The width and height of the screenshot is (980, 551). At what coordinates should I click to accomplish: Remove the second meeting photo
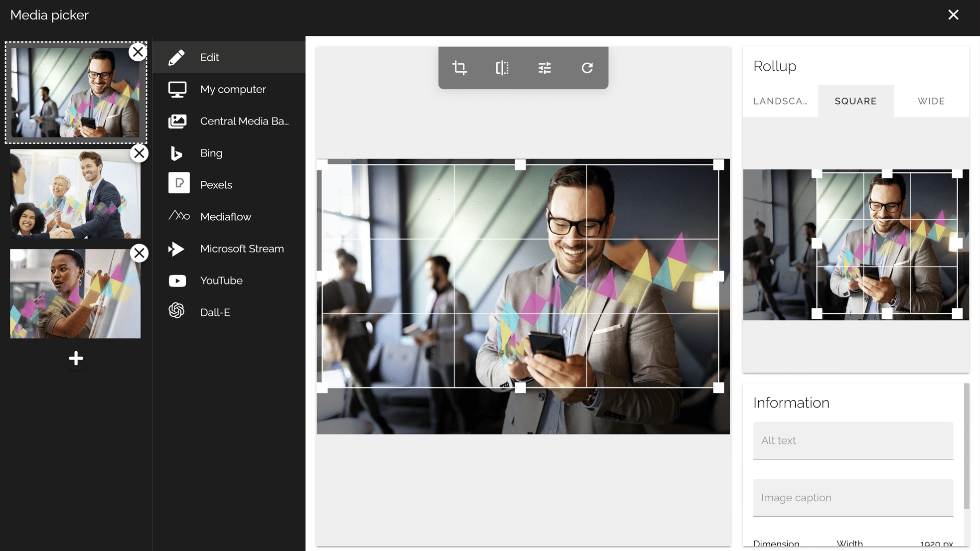(x=140, y=153)
